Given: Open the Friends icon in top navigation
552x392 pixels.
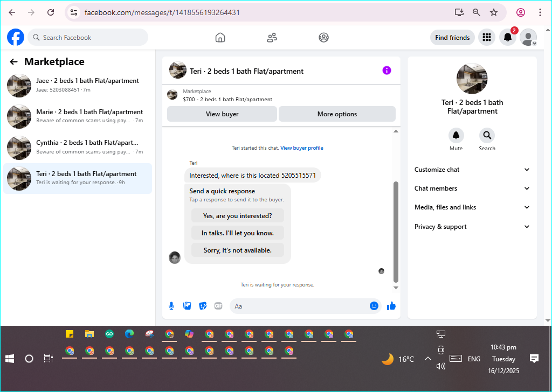Looking at the screenshot, I should tap(272, 37).
